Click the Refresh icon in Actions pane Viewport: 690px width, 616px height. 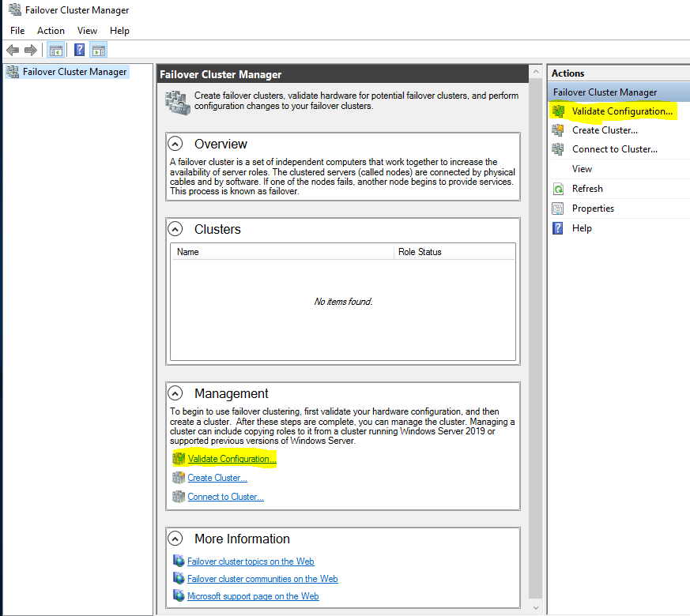pyautogui.click(x=558, y=189)
